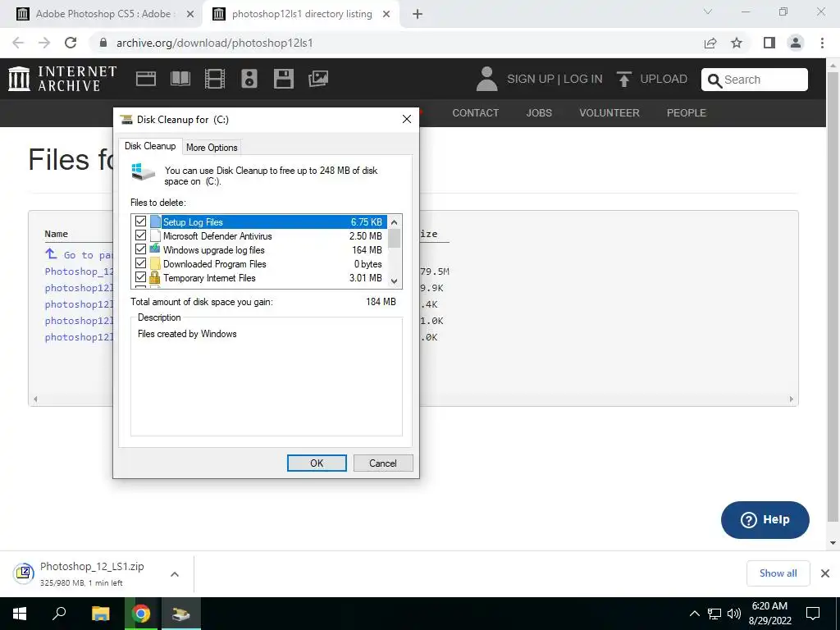
Task: Open the Chrome profile avatar
Action: [796, 43]
